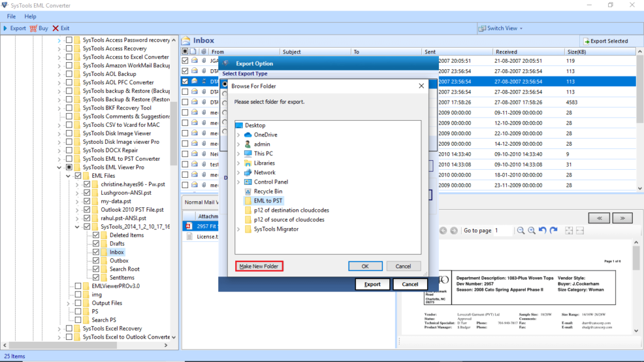The width and height of the screenshot is (644, 362).
Task: Expand This PC in folder browser
Action: (x=239, y=153)
